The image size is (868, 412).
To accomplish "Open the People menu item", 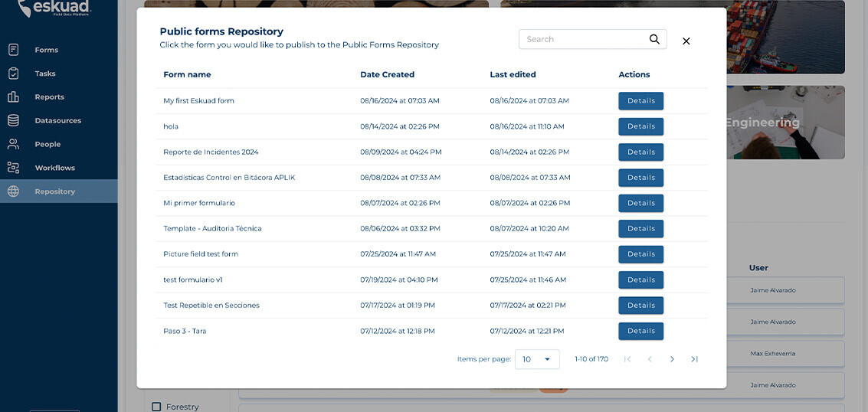I will [59, 144].
